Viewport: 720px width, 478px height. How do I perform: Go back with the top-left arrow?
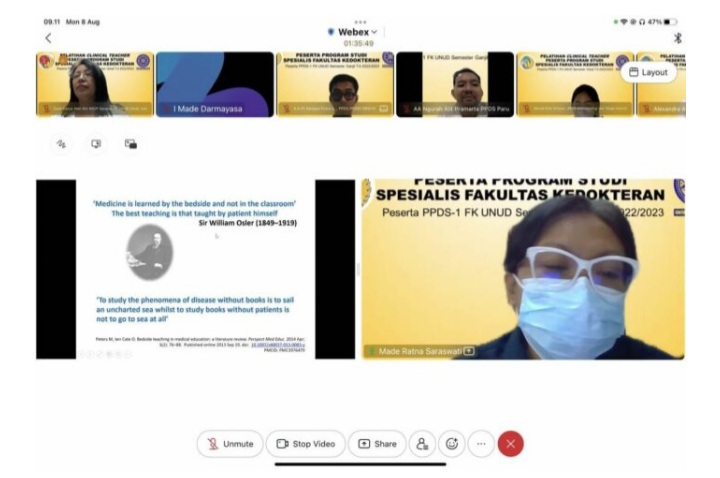(47, 37)
